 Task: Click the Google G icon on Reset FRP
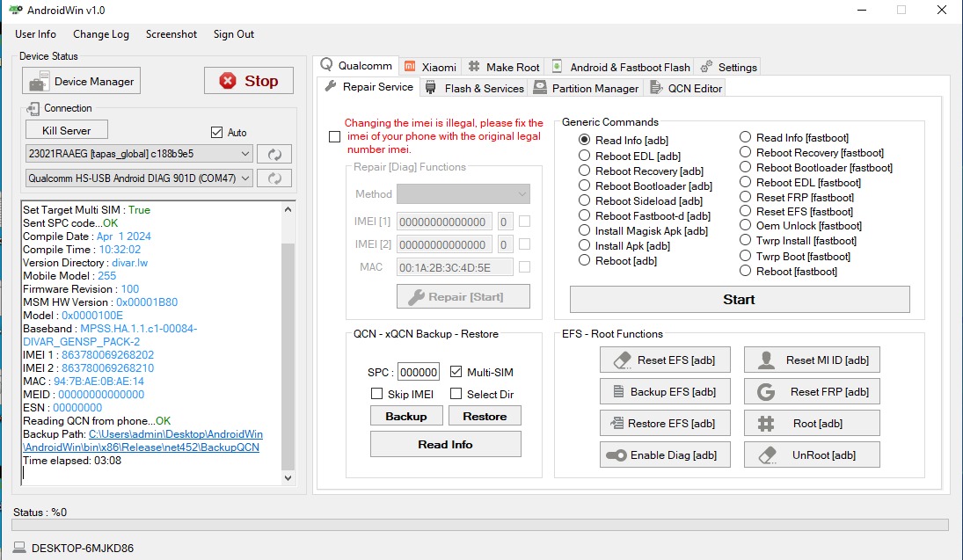tap(766, 392)
